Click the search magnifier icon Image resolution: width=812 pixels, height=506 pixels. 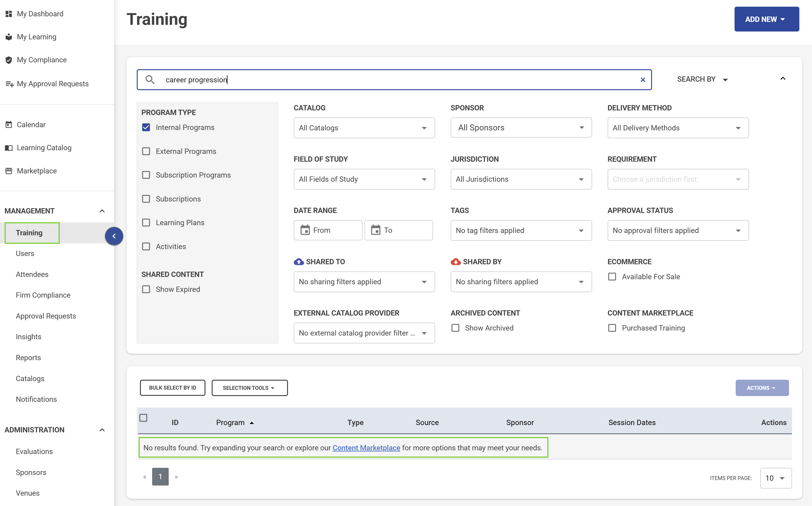click(150, 80)
